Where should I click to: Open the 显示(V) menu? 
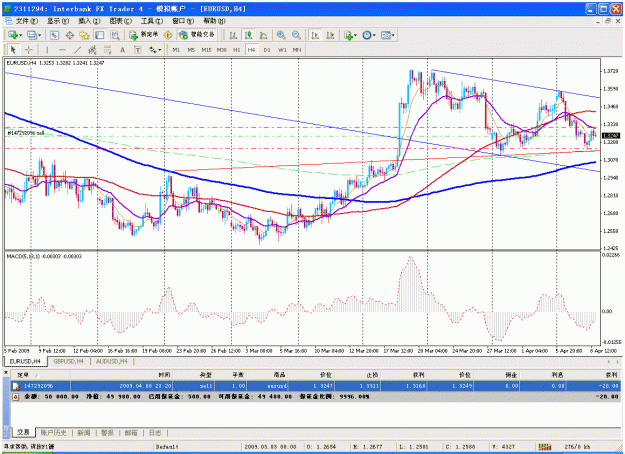tap(57, 21)
